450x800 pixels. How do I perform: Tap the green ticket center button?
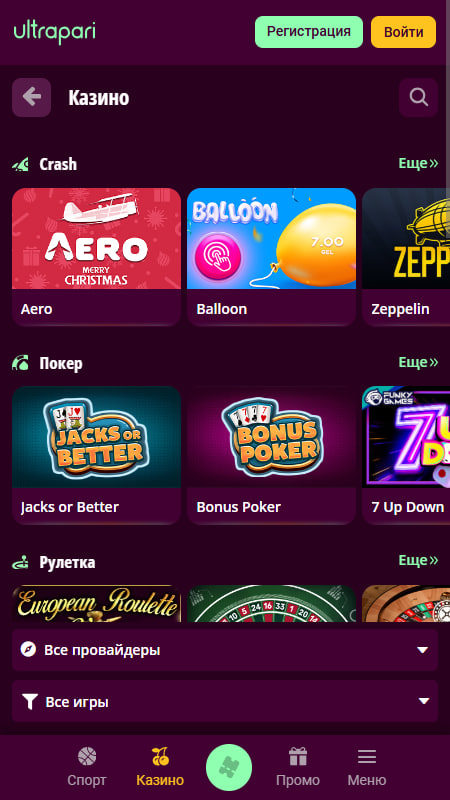pyautogui.click(x=229, y=767)
